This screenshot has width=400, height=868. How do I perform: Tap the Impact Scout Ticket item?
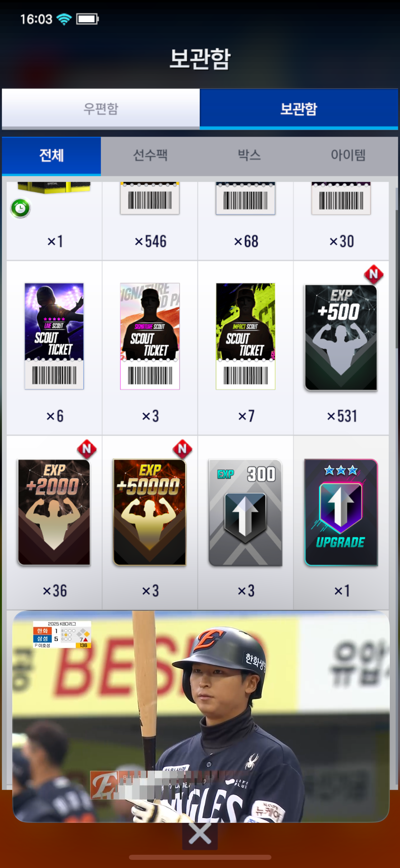click(246, 336)
